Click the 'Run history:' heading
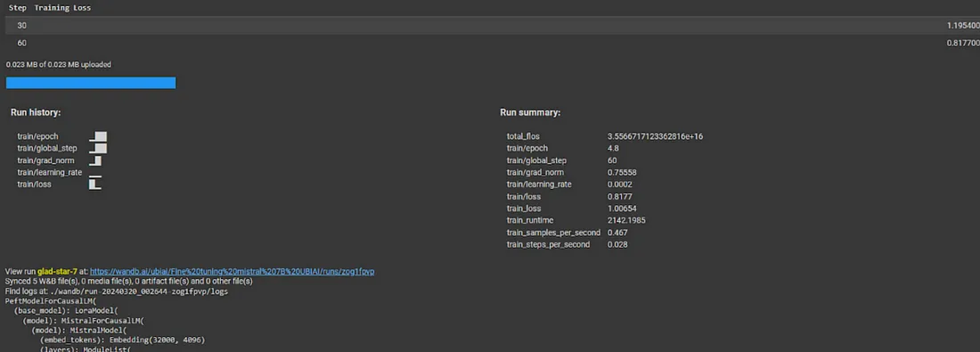The image size is (980, 352). point(36,112)
